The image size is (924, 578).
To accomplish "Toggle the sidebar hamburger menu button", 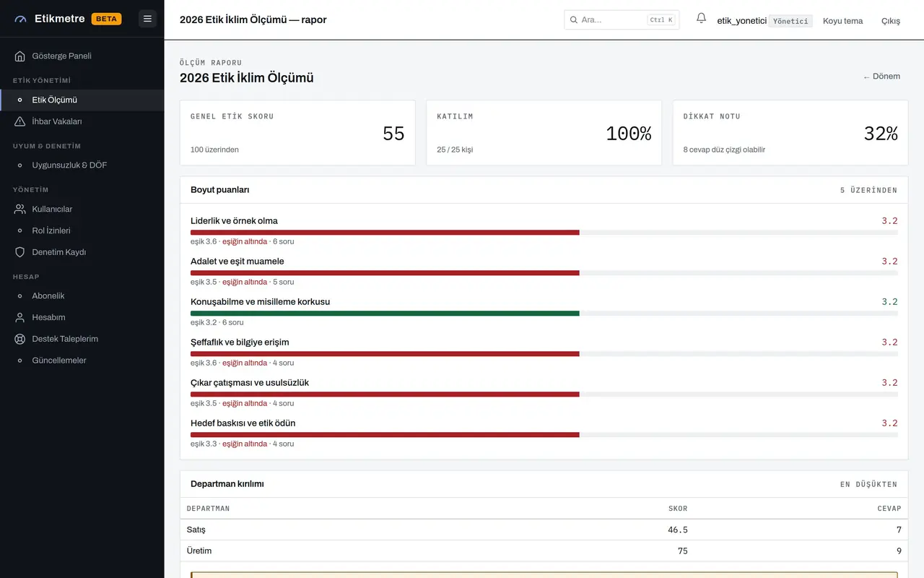I will (x=147, y=19).
